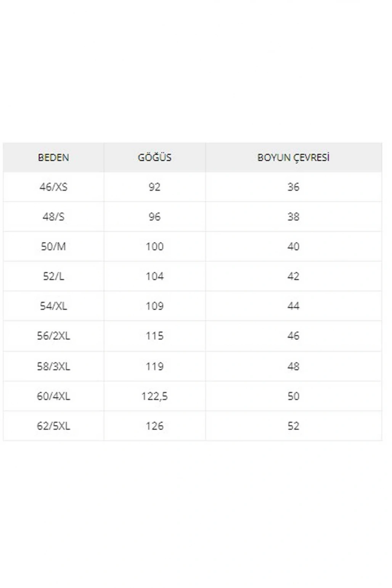Select the 58/3XL size cell
392x588 pixels.
[x=53, y=366]
